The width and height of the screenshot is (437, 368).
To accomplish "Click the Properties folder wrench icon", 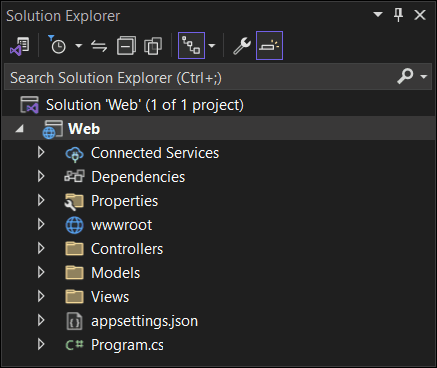I will pyautogui.click(x=74, y=201).
